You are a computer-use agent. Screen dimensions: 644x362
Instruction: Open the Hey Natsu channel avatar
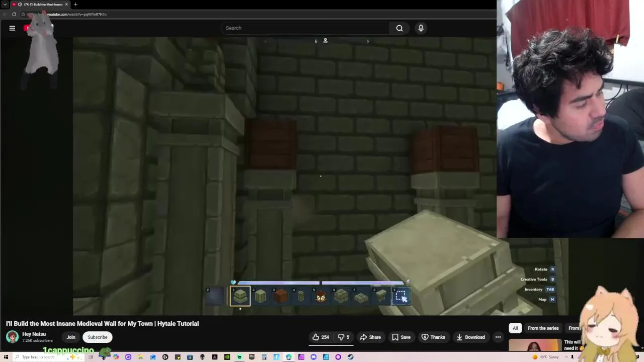[12, 337]
